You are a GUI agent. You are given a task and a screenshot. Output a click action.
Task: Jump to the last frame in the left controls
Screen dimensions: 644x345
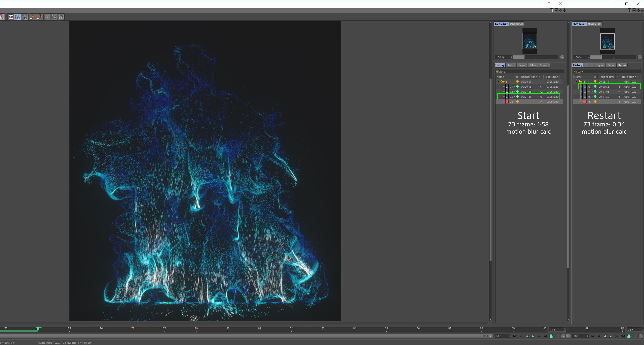point(545,336)
